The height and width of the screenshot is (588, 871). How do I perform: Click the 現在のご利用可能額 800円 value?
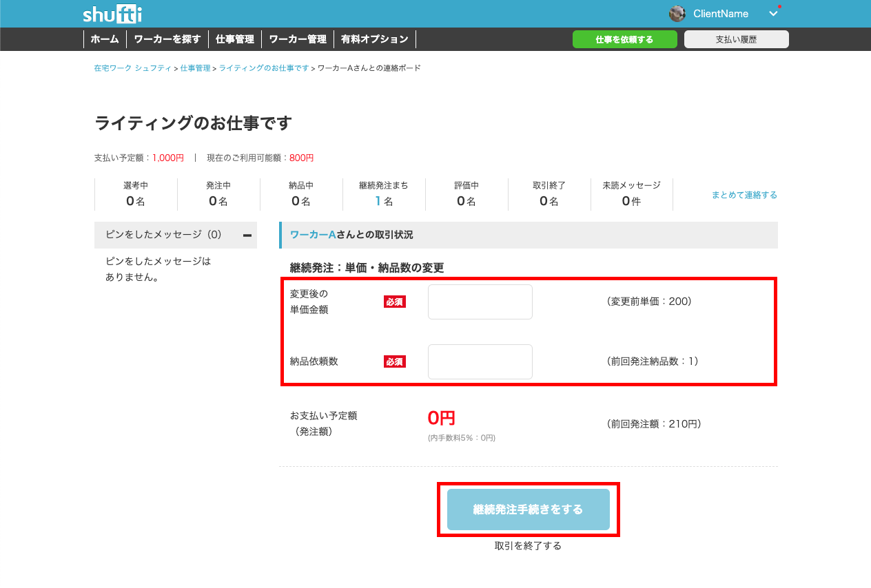click(301, 158)
